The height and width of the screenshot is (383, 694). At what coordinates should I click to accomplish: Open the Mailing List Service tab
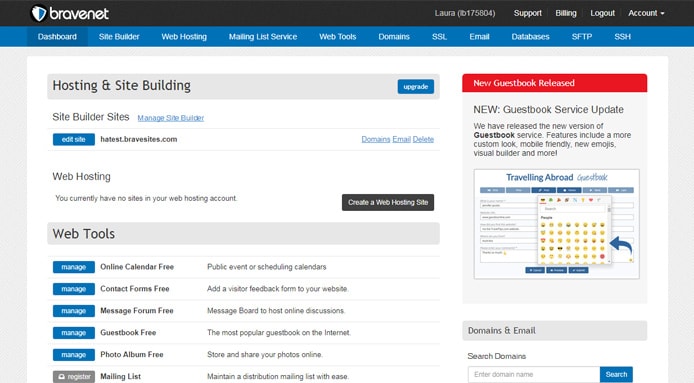click(x=263, y=37)
